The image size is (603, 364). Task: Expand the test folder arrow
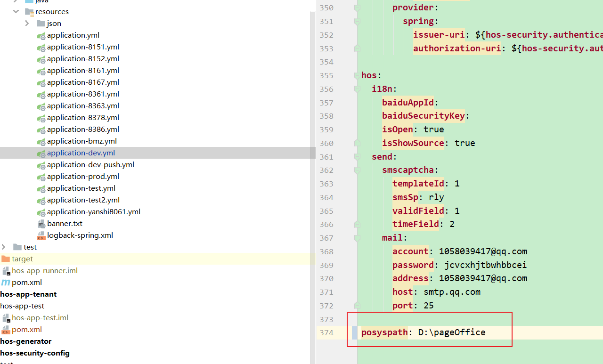click(4, 247)
